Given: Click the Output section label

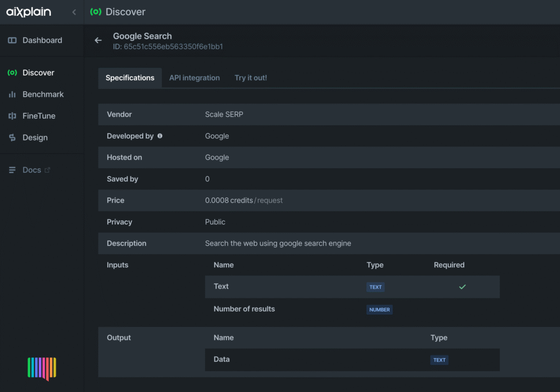Looking at the screenshot, I should coord(119,338).
